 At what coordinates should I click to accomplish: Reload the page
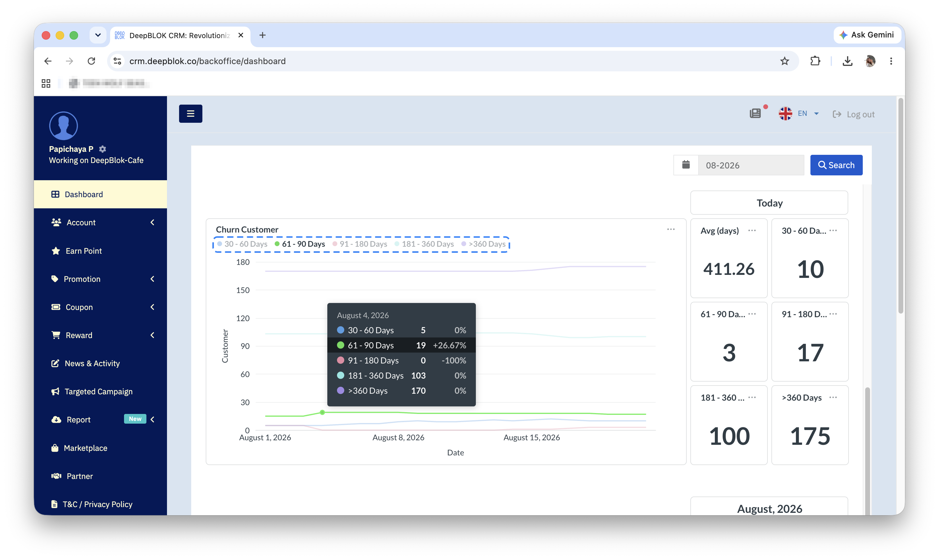point(91,61)
